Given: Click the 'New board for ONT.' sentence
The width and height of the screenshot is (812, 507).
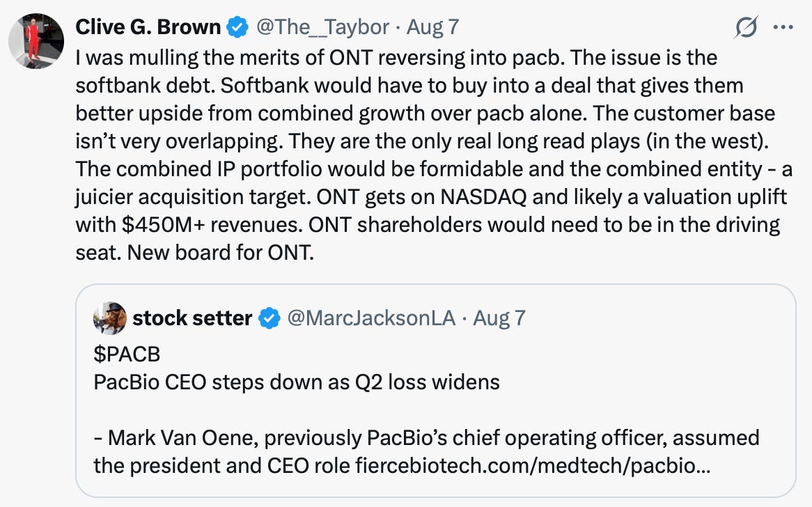Looking at the screenshot, I should [x=221, y=253].
